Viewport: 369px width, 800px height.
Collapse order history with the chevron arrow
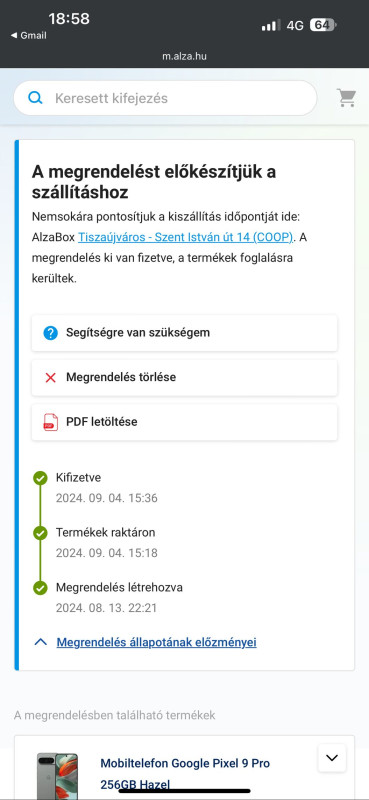point(41,642)
